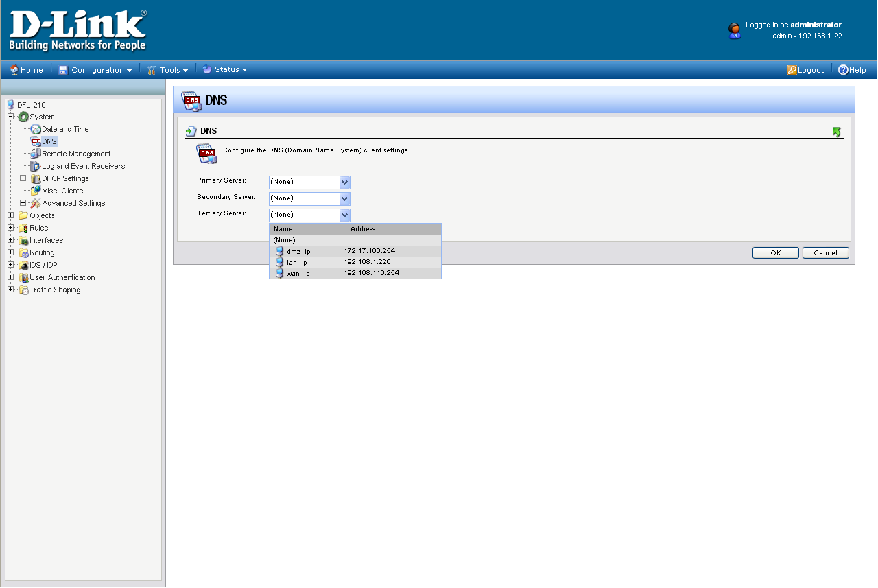Screen dimensions: 878x588
Task: Collapse the System tree node
Action: (x=11, y=117)
